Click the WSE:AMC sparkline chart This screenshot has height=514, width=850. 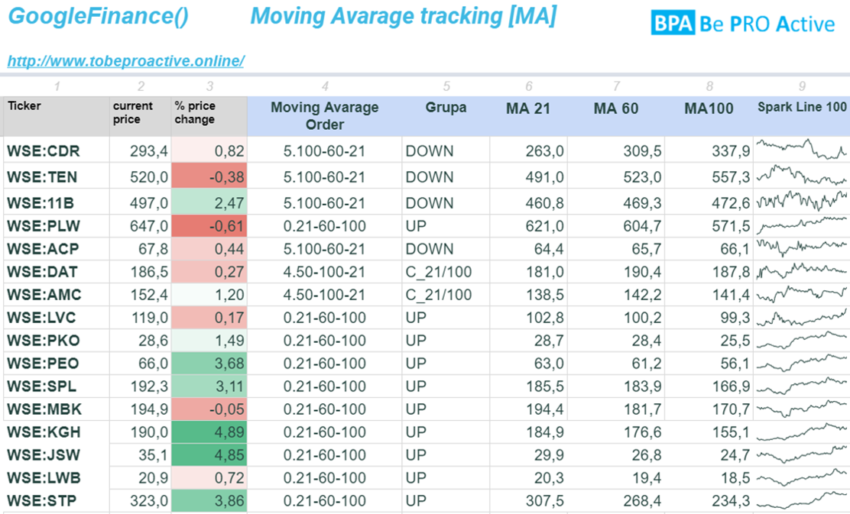pyautogui.click(x=802, y=294)
